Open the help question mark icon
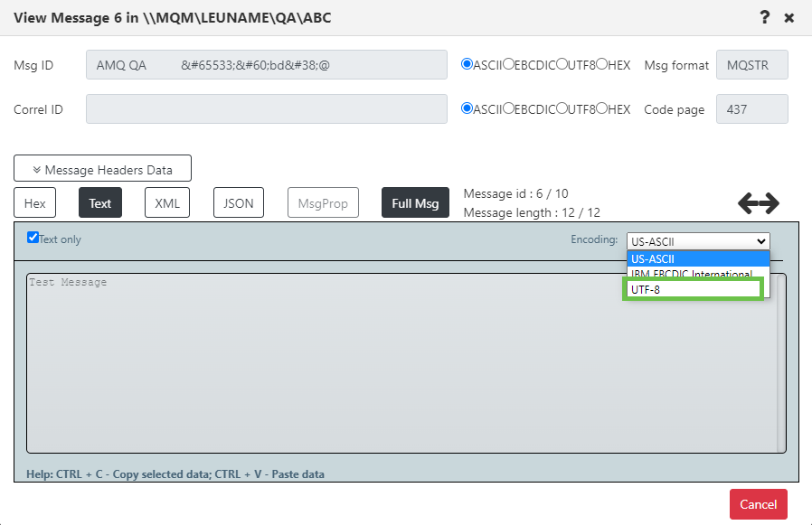Image resolution: width=812 pixels, height=525 pixels. [764, 17]
